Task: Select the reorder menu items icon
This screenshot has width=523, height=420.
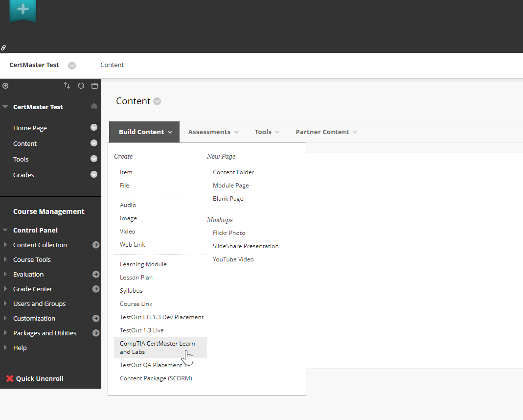Action: pos(67,86)
